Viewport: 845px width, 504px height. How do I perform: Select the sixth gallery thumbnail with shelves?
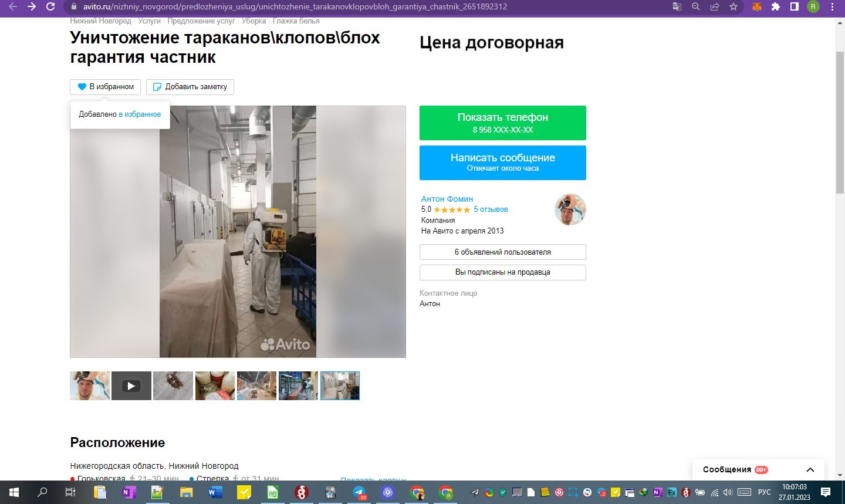298,385
